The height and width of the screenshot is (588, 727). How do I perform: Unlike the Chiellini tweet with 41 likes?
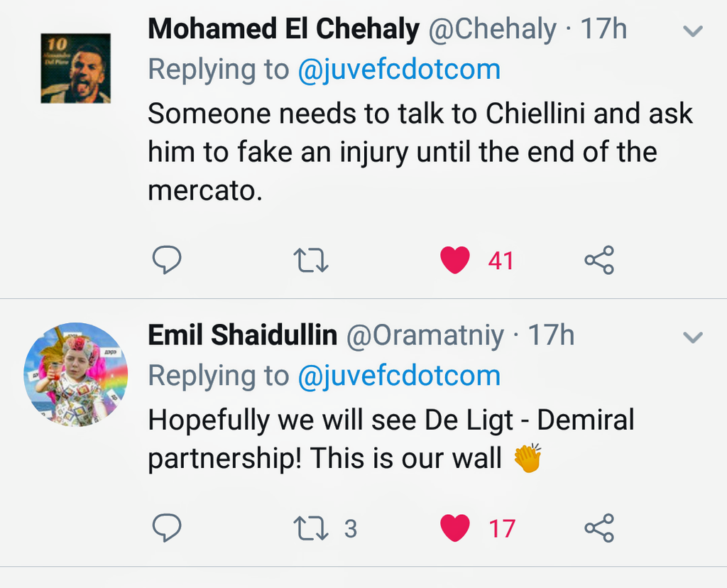click(455, 261)
